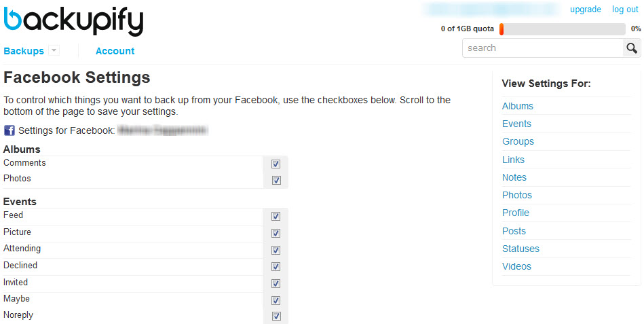Open the Account menu item
This screenshot has width=644, height=324.
pos(115,51)
